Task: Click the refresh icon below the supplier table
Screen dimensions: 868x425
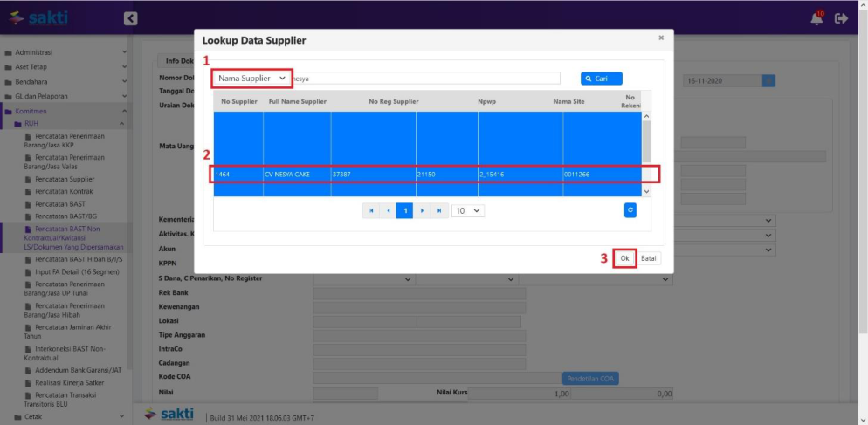Action: tap(630, 210)
